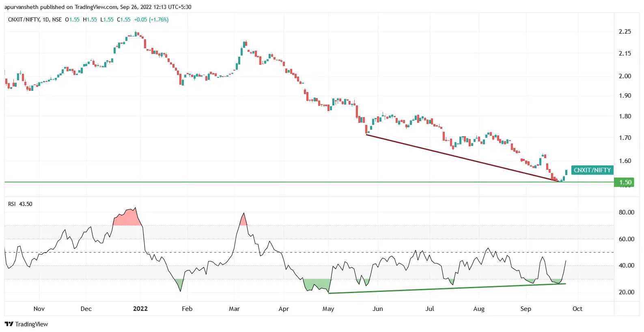Click the open value O1.55
Image resolution: width=644 pixels, height=332 pixels.
pos(72,19)
